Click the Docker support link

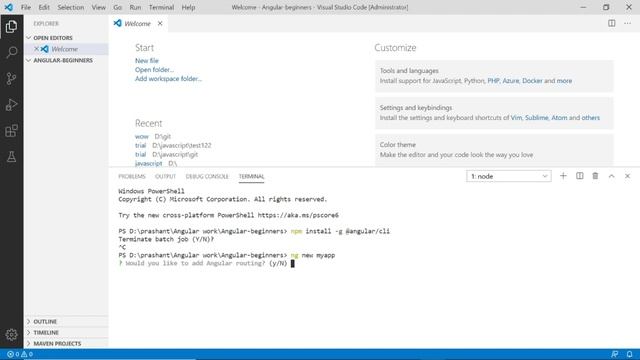tap(532, 81)
